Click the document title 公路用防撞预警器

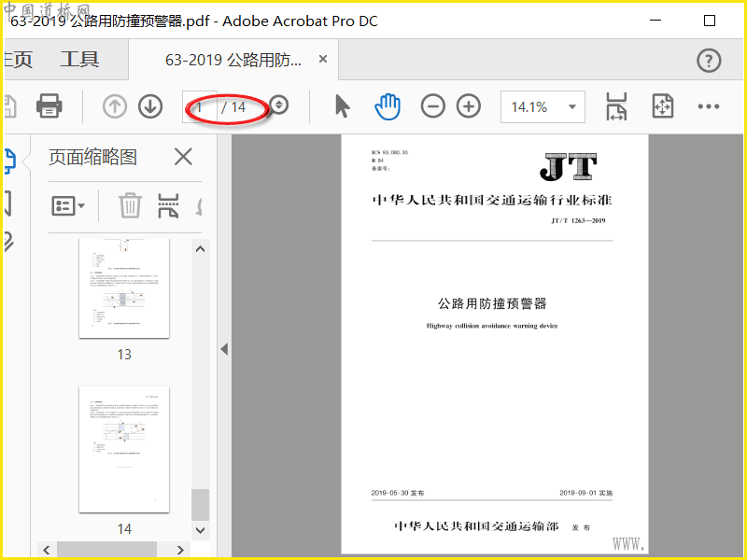pos(492,303)
